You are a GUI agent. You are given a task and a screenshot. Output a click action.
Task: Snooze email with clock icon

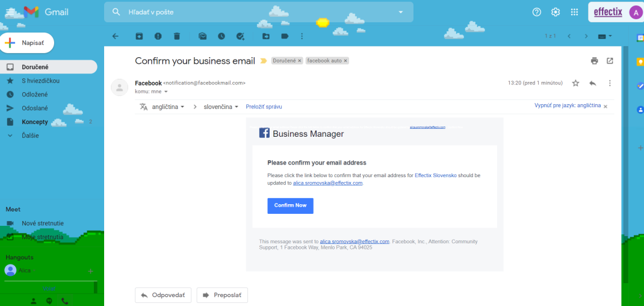click(x=221, y=36)
